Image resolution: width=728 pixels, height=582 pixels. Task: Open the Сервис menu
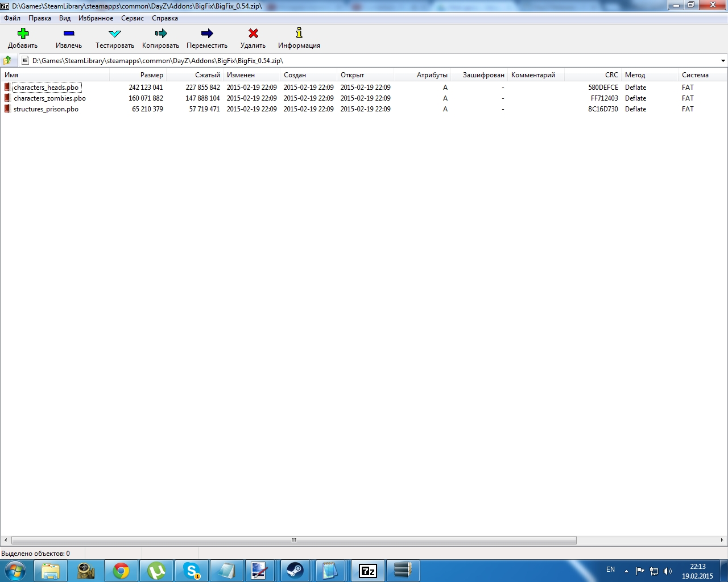pos(132,18)
